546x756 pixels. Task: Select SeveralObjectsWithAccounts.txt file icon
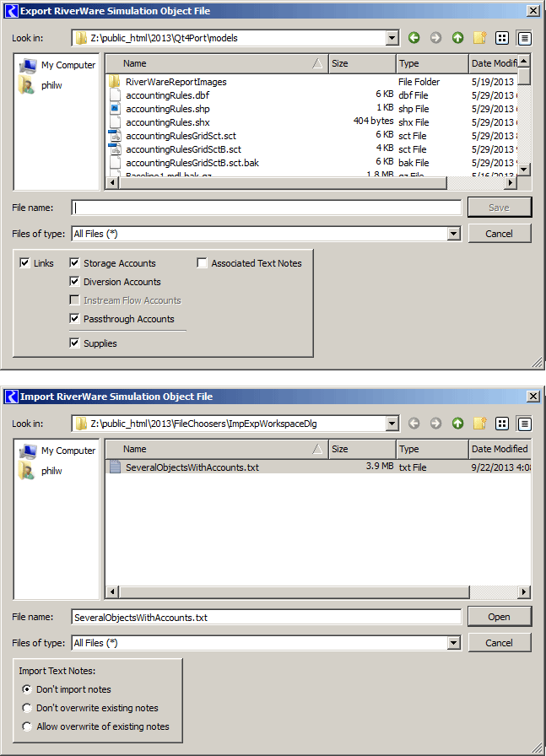(x=115, y=467)
